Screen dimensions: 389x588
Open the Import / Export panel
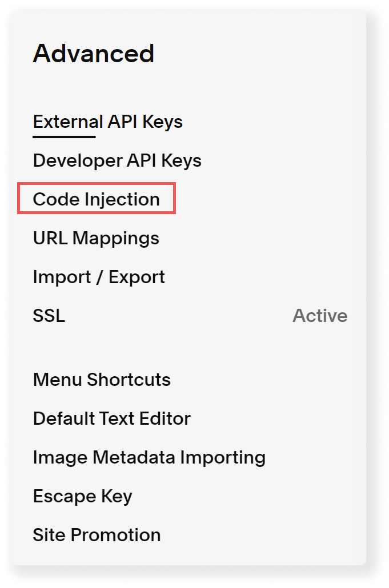pos(99,277)
